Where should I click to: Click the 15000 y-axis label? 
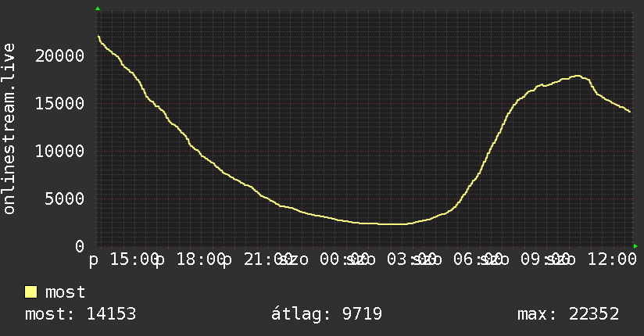pos(59,103)
